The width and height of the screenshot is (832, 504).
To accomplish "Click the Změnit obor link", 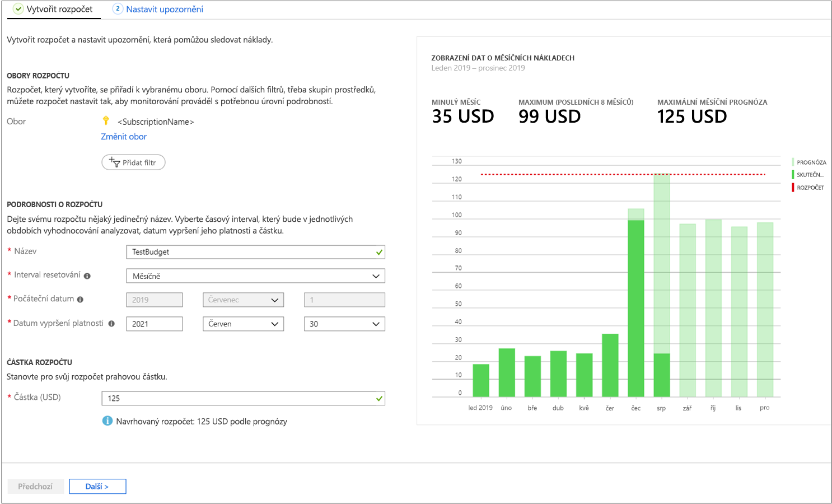I will click(x=124, y=137).
